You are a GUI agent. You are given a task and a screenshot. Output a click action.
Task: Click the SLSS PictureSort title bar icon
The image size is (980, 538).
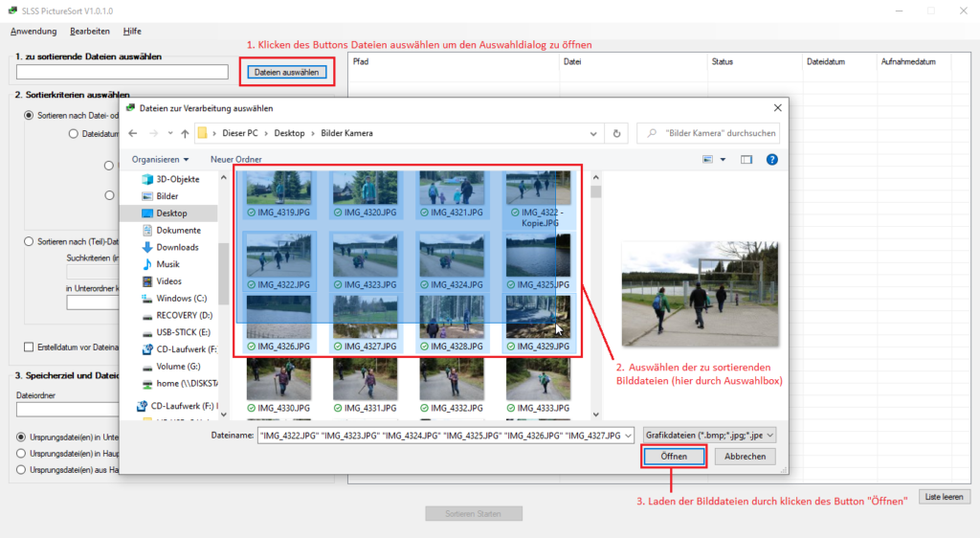[12, 11]
